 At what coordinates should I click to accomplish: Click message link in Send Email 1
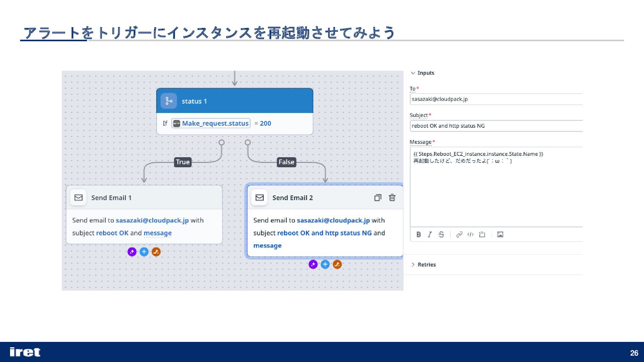(158, 233)
